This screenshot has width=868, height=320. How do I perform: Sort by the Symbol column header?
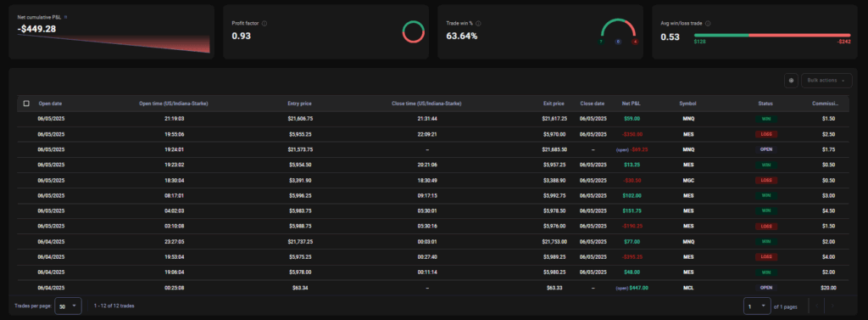688,104
